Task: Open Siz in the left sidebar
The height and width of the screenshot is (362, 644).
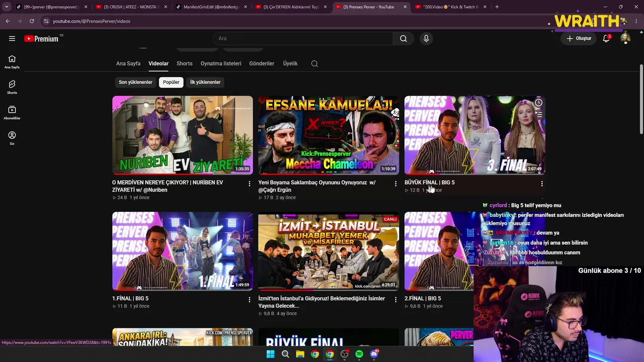Action: [12, 138]
